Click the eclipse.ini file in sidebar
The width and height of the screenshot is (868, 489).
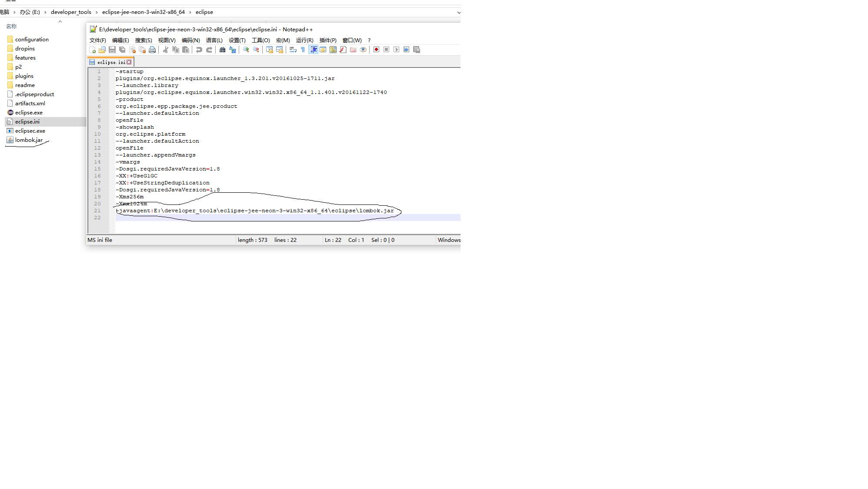[27, 122]
